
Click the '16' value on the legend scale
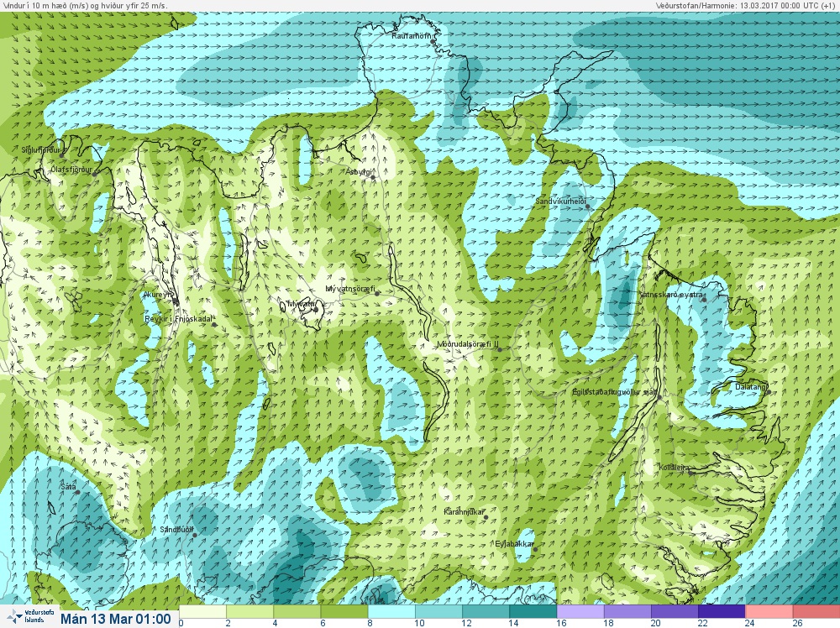coord(561,623)
